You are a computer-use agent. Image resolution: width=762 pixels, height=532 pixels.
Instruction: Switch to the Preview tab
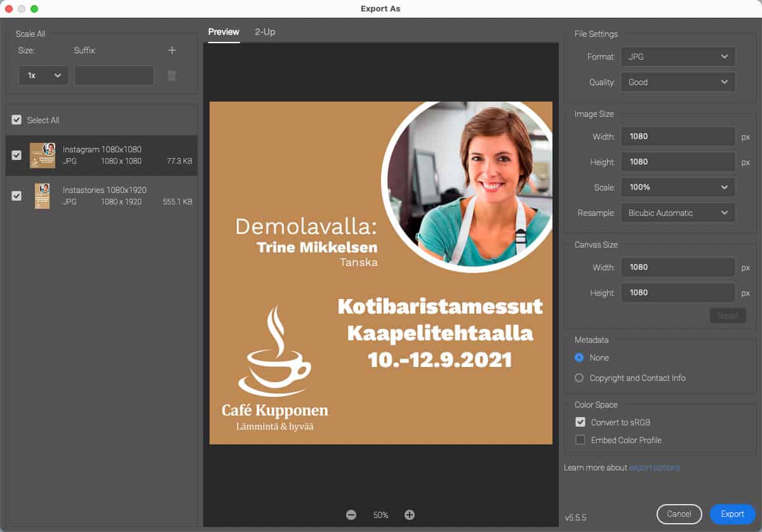point(224,32)
